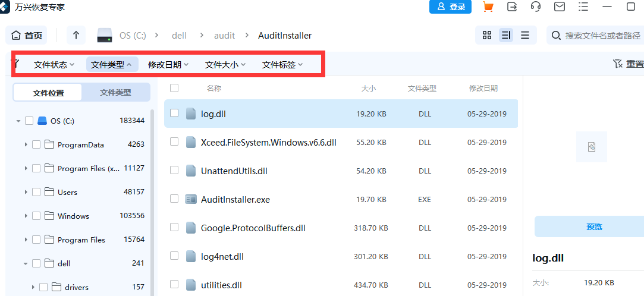Click the Xceed.FileSystem.Windows.v6.6.dll file icon
This screenshot has width=644, height=296.
[x=190, y=143]
